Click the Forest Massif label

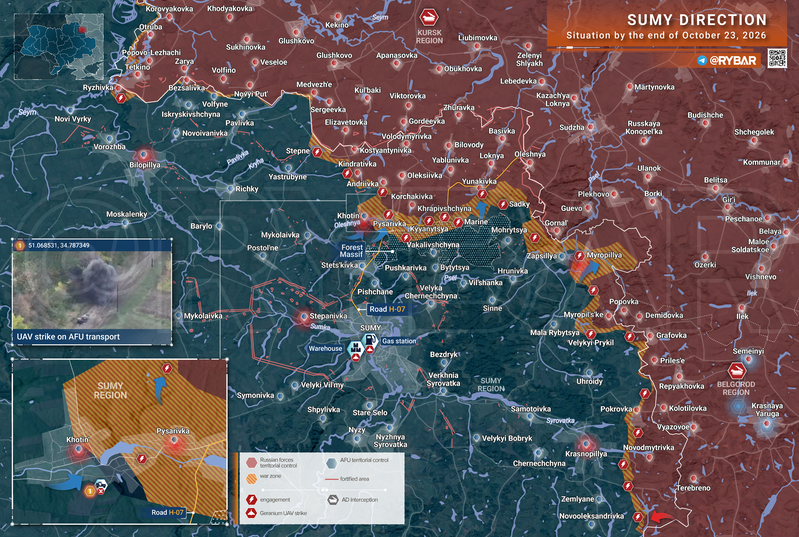tap(352, 251)
